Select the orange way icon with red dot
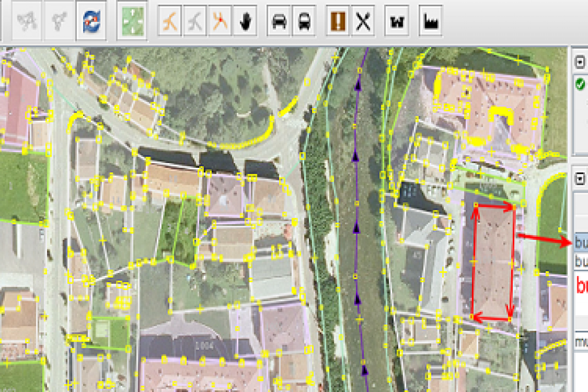The width and height of the screenshot is (588, 392). point(220,21)
